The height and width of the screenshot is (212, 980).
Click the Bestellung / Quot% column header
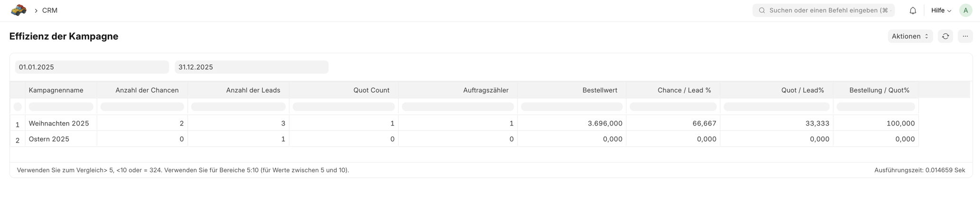(879, 90)
